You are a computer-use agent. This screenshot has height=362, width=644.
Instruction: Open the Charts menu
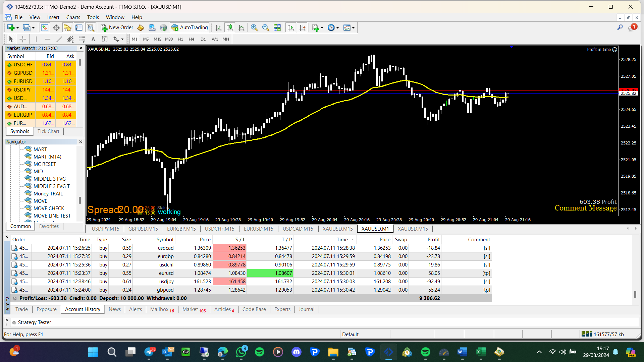click(73, 17)
